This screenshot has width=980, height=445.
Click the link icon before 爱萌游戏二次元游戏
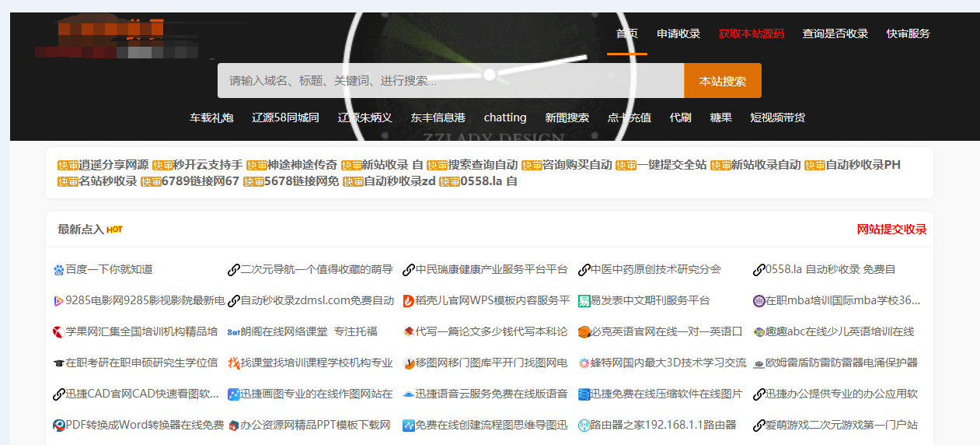point(759,426)
